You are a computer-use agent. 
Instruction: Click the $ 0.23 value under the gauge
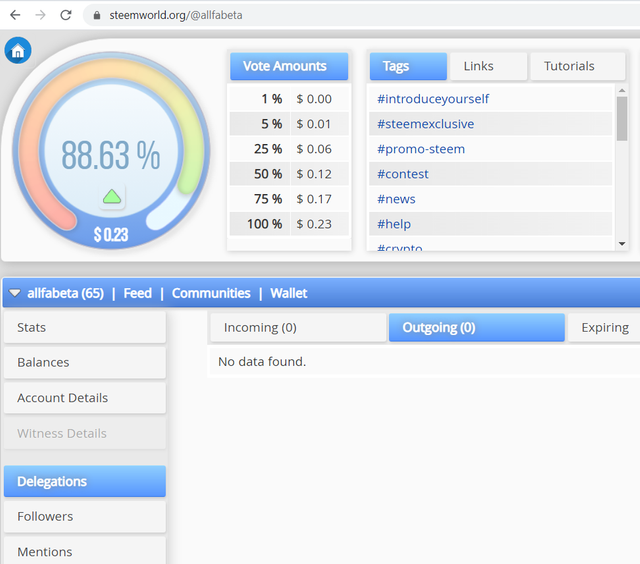click(111, 234)
